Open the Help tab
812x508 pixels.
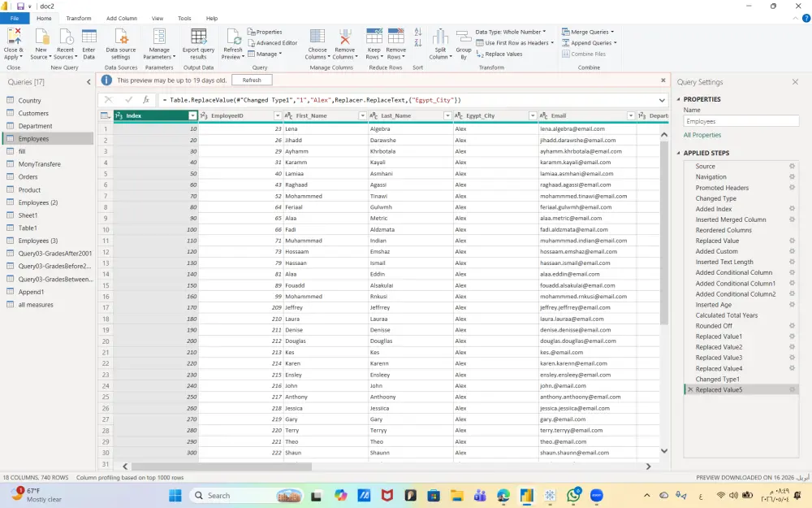[212, 18]
